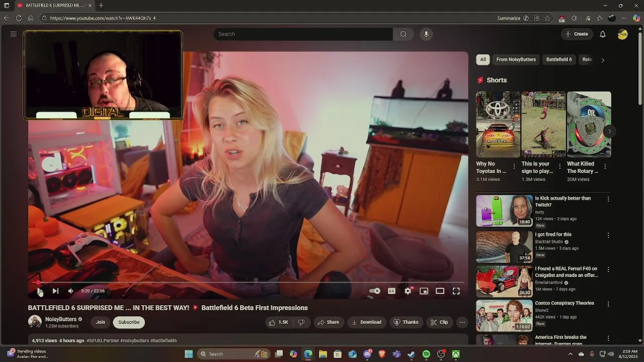Select the All filter chip
The height and width of the screenshot is (362, 644).
(483, 59)
